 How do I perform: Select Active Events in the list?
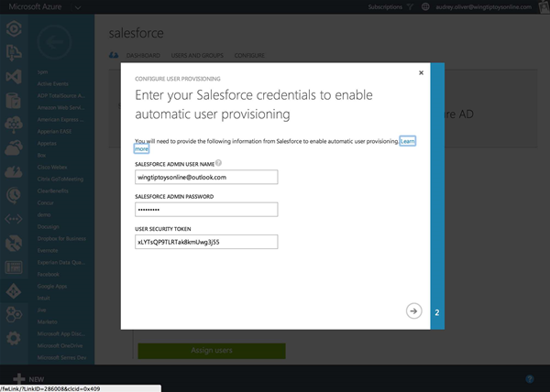click(x=52, y=83)
